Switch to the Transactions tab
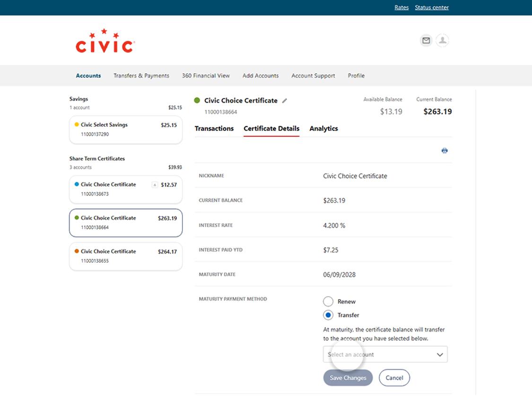532x414 pixels. 214,128
